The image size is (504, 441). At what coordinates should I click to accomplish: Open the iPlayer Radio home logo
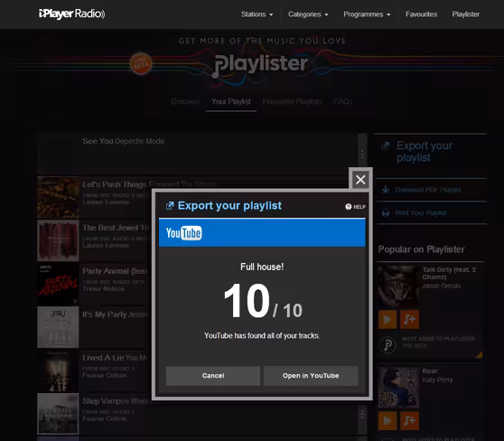tap(71, 14)
